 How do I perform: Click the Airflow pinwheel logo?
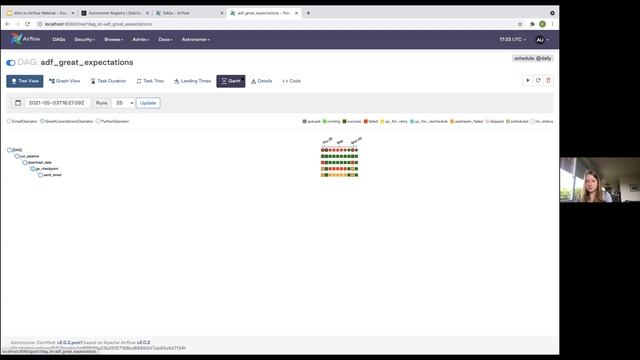tap(16, 39)
